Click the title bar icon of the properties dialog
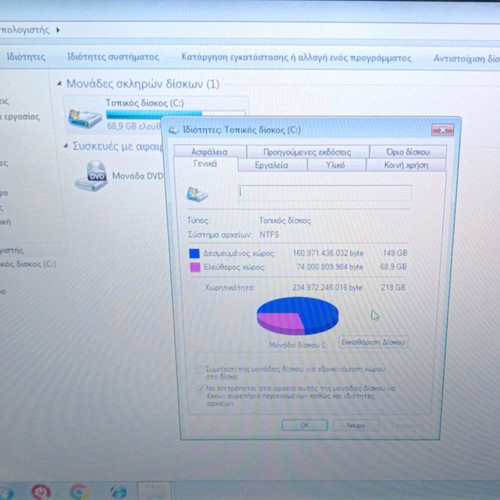 (x=173, y=130)
